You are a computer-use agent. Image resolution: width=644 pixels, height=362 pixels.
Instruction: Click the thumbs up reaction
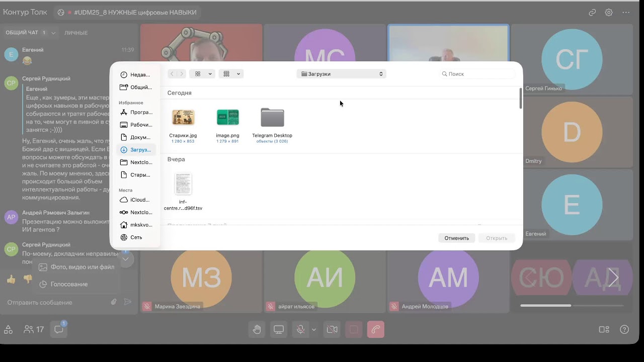click(x=11, y=280)
